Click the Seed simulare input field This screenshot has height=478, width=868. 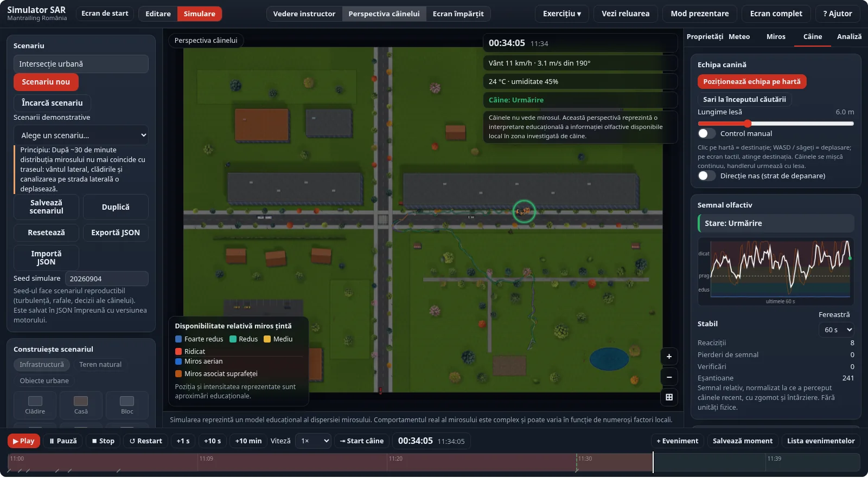[x=107, y=279]
